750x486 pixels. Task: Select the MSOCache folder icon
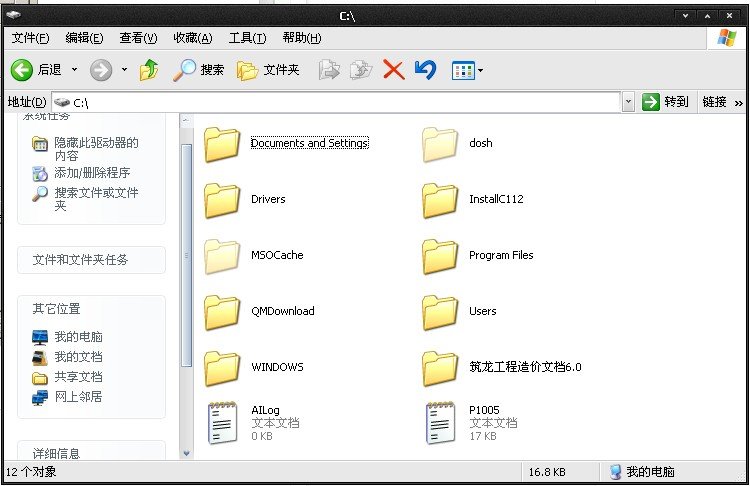click(222, 256)
